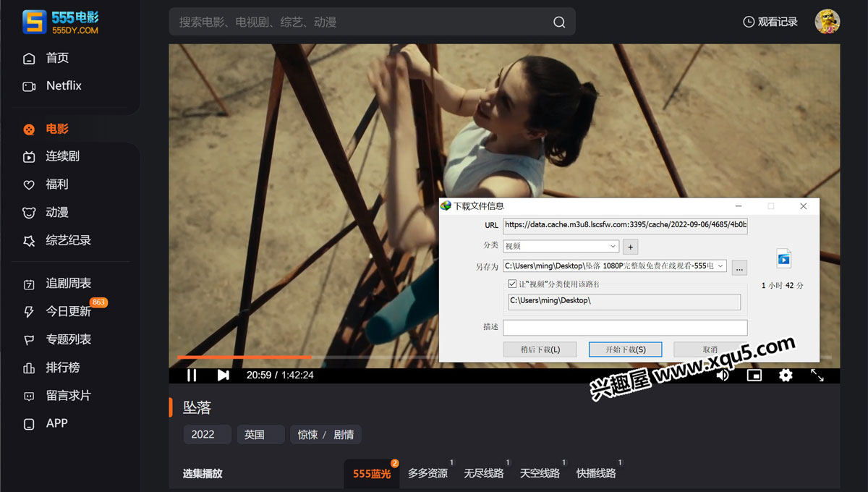Browse for save location with ... button
868x492 pixels.
(x=739, y=267)
